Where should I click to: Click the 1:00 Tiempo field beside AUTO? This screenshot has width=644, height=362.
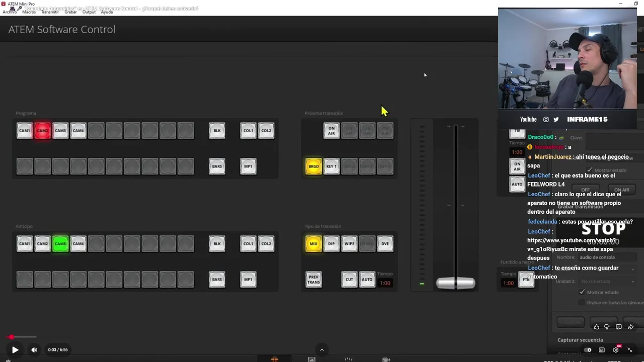click(x=385, y=283)
